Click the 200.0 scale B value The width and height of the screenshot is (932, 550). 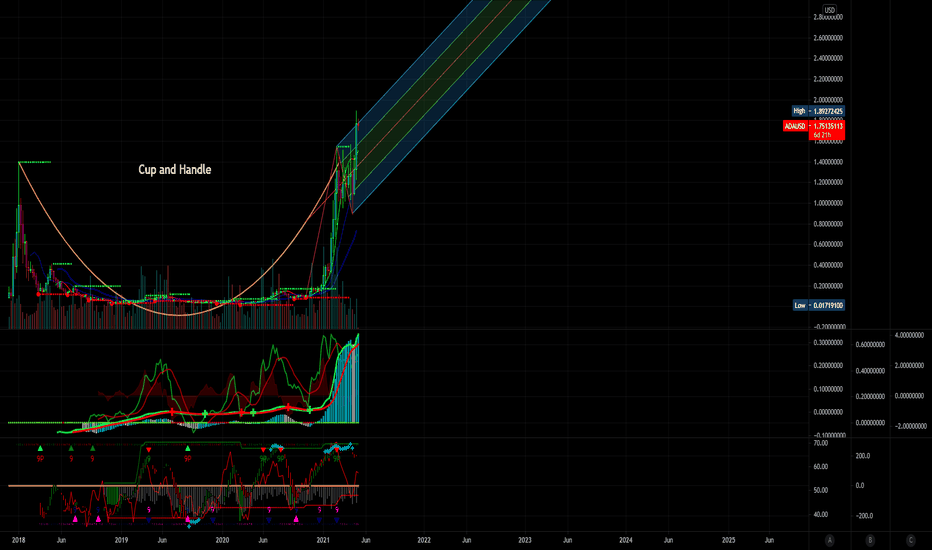[x=862, y=456]
